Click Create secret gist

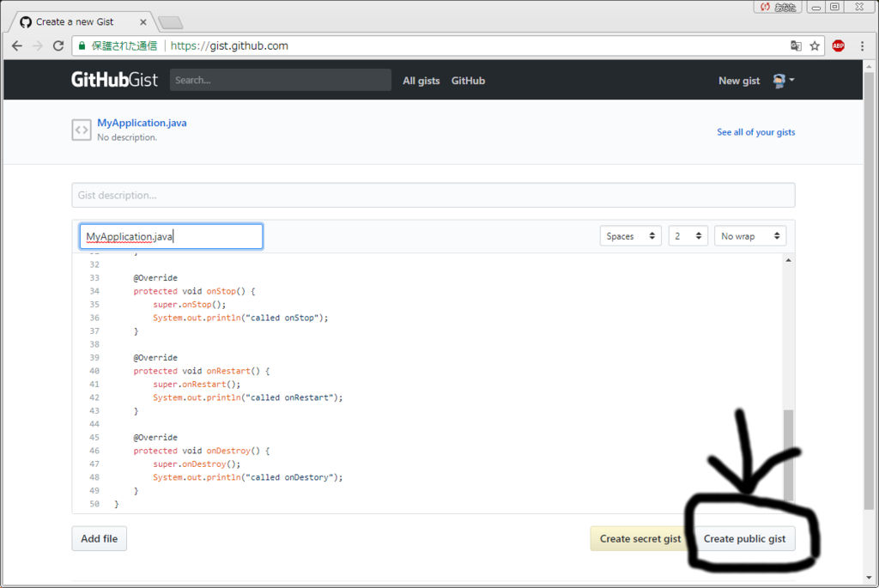(x=640, y=539)
